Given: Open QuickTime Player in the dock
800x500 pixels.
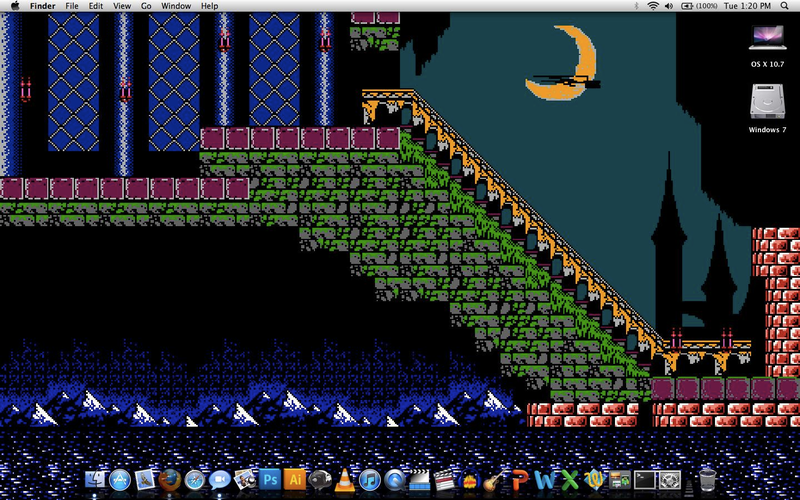Looking at the screenshot, I should coord(395,480).
